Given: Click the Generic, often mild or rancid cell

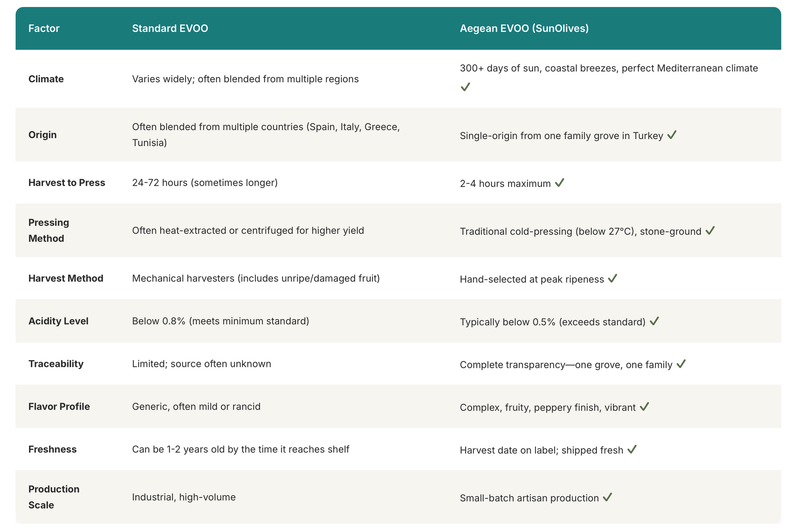Looking at the screenshot, I should [196, 406].
